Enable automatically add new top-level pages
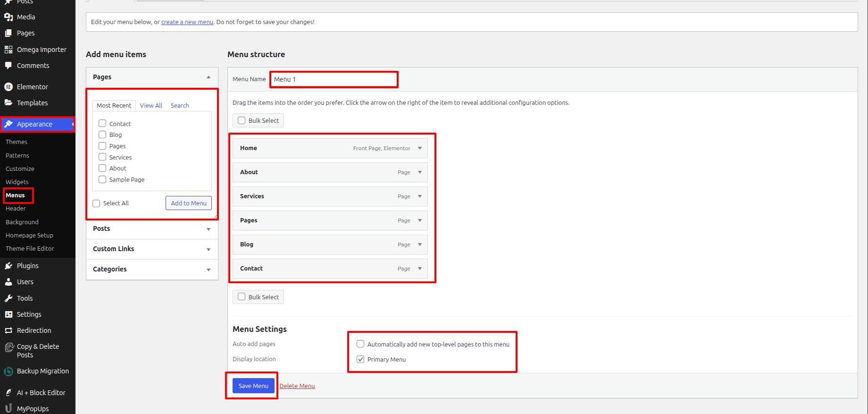This screenshot has height=414, width=868. click(x=360, y=344)
